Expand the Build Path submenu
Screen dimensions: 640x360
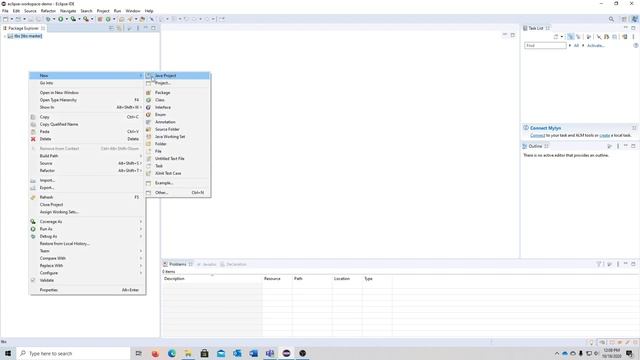87,156
